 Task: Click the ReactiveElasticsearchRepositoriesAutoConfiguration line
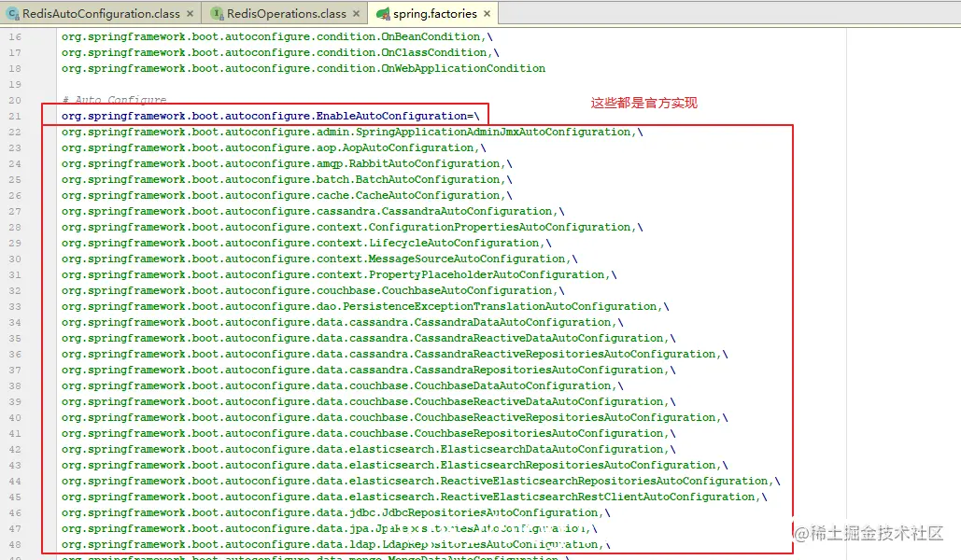pyautogui.click(x=420, y=482)
